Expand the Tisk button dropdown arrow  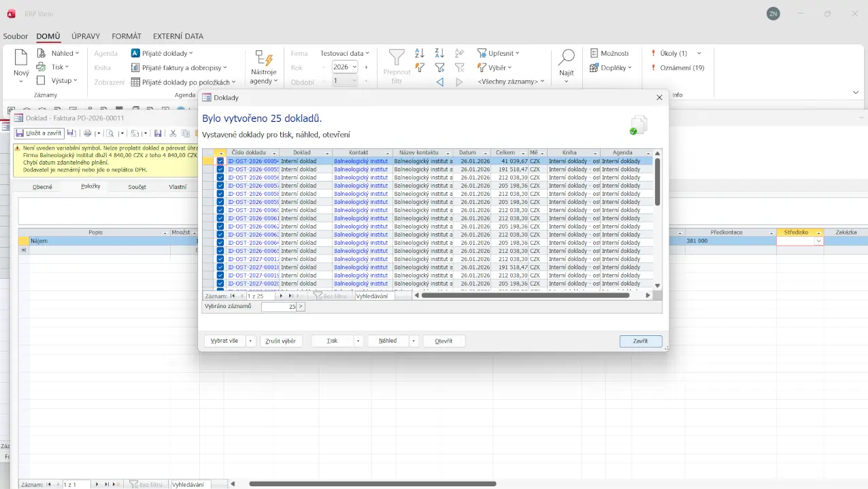(x=358, y=341)
